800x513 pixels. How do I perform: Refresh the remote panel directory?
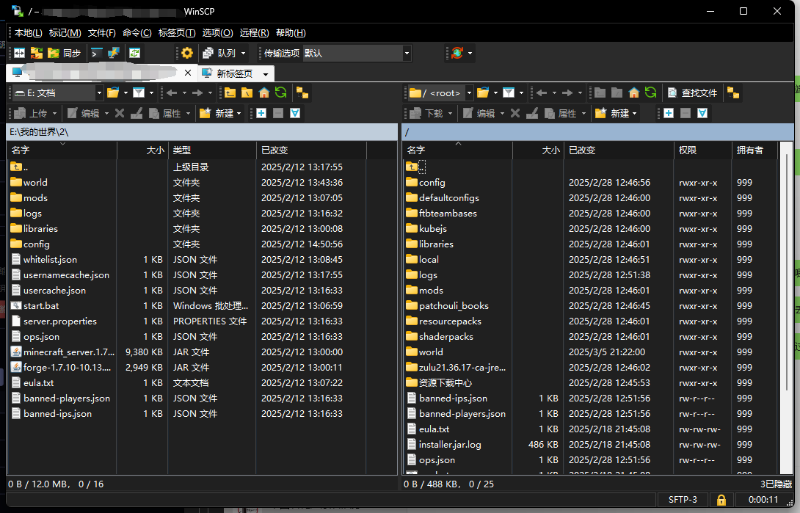click(x=650, y=93)
